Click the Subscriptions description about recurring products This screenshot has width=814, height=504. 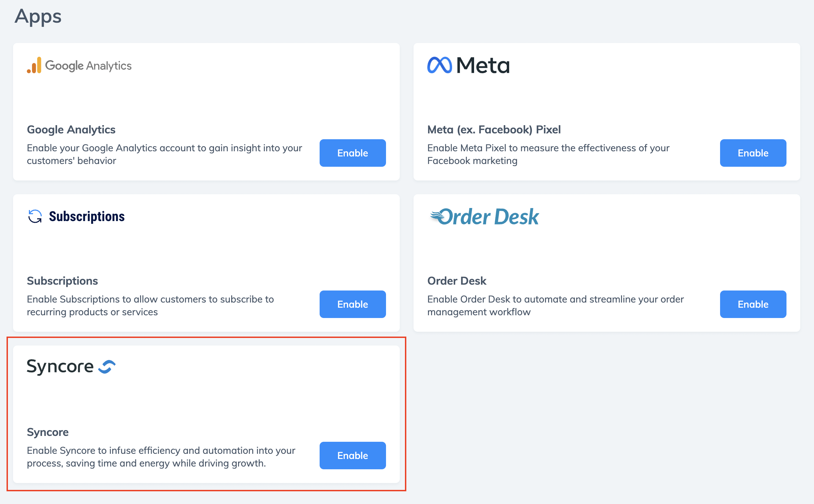pyautogui.click(x=150, y=305)
